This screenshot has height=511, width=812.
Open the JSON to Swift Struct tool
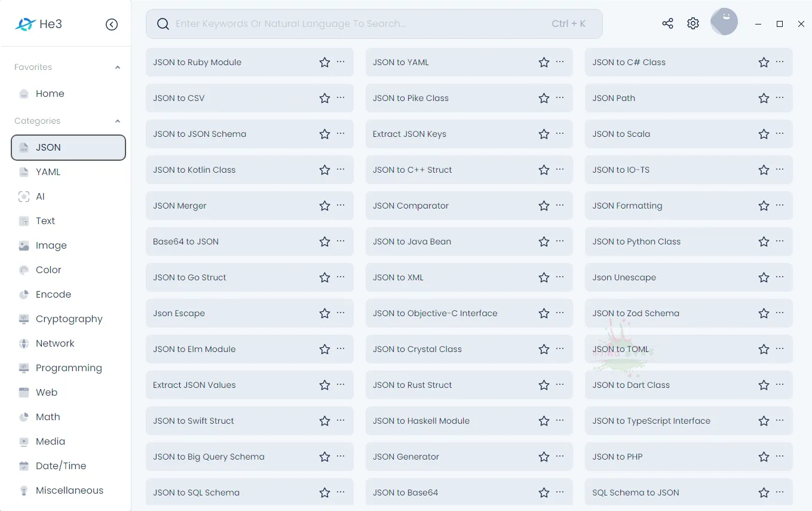pyautogui.click(x=250, y=421)
